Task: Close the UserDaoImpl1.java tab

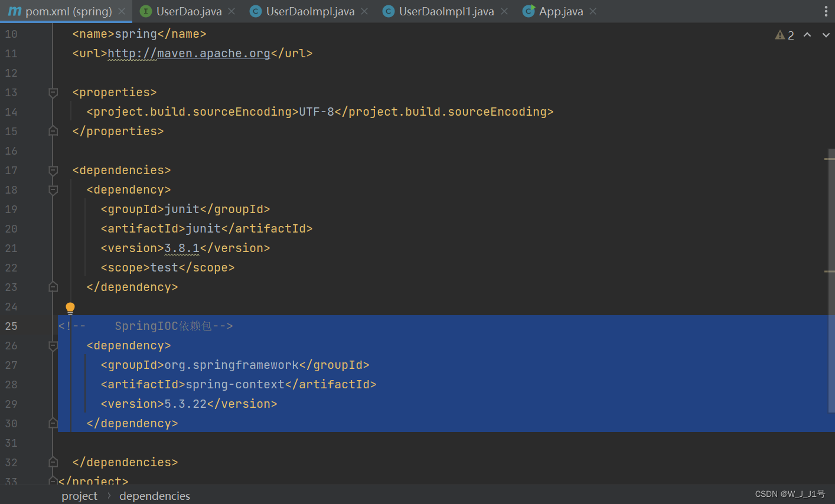Action: click(x=504, y=11)
